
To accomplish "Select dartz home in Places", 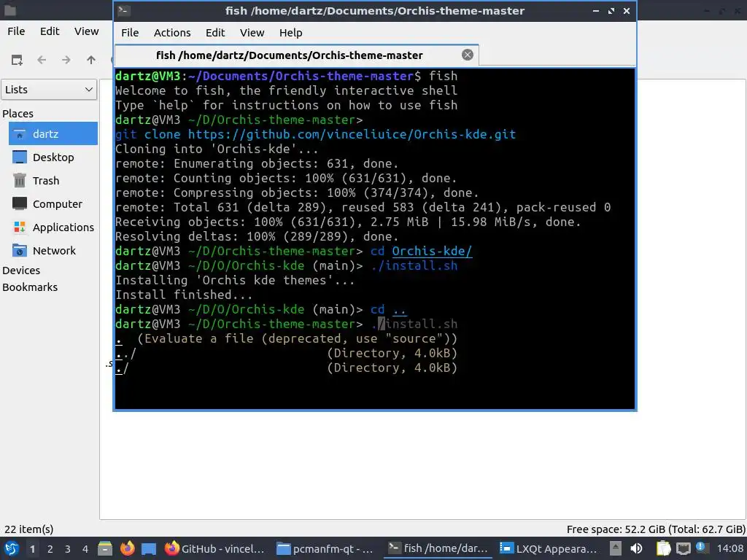I will point(53,134).
